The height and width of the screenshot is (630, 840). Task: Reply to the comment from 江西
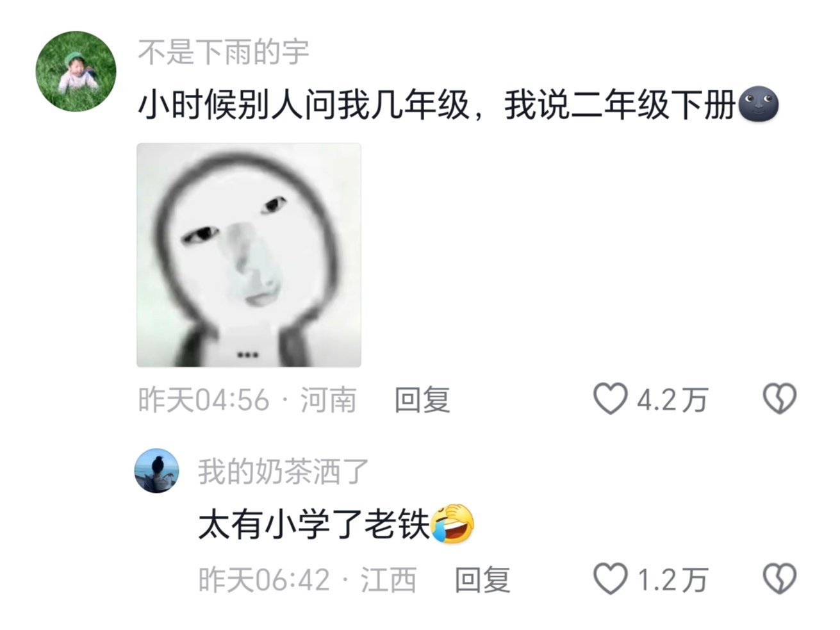click(x=482, y=579)
